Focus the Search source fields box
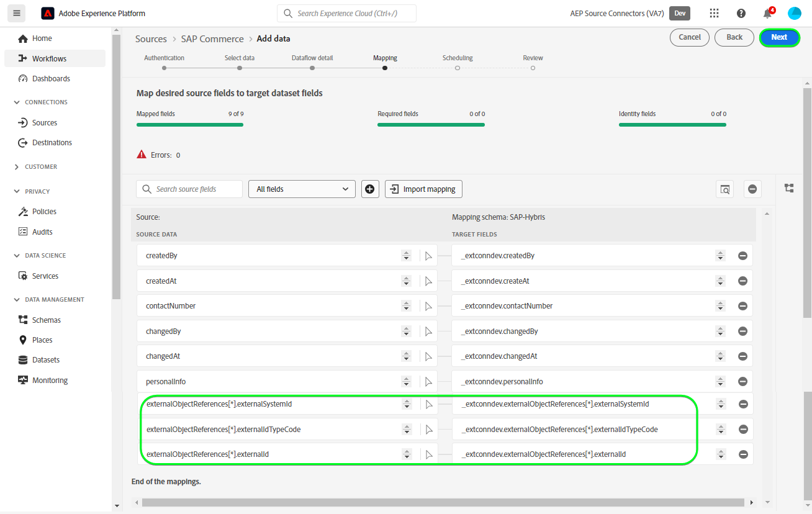The width and height of the screenshot is (812, 514). click(189, 189)
